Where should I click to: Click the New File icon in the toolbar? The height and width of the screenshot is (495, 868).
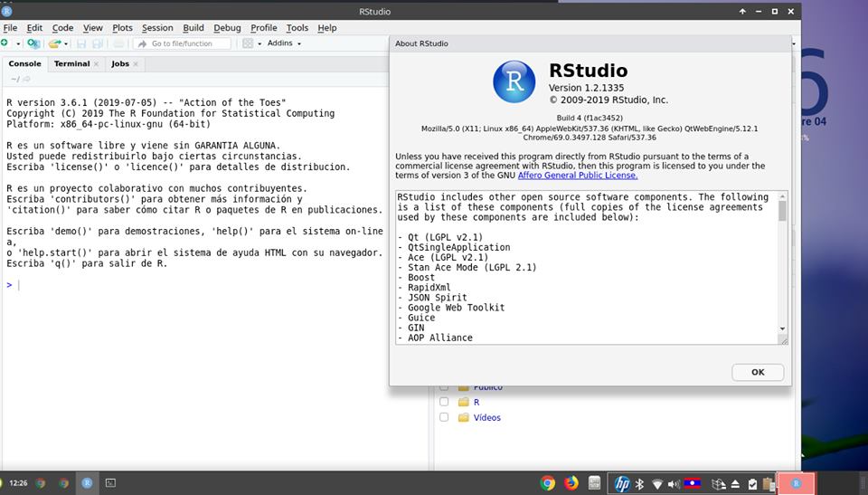[5, 43]
